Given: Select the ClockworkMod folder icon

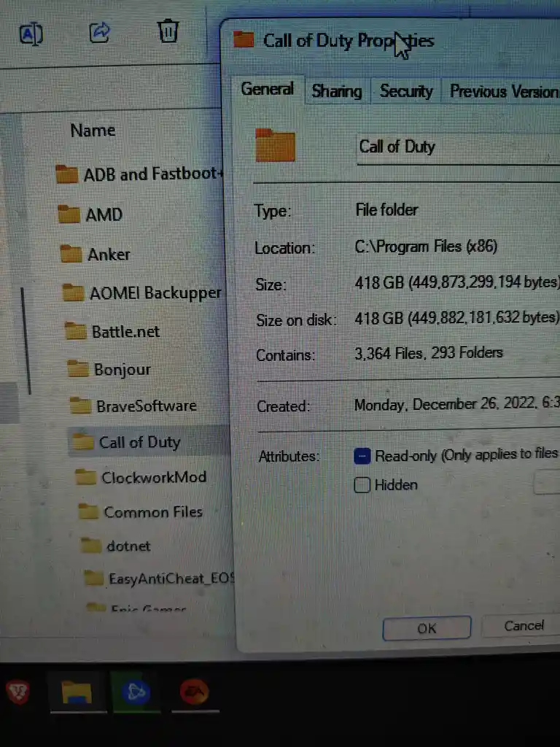Looking at the screenshot, I should pyautogui.click(x=86, y=477).
